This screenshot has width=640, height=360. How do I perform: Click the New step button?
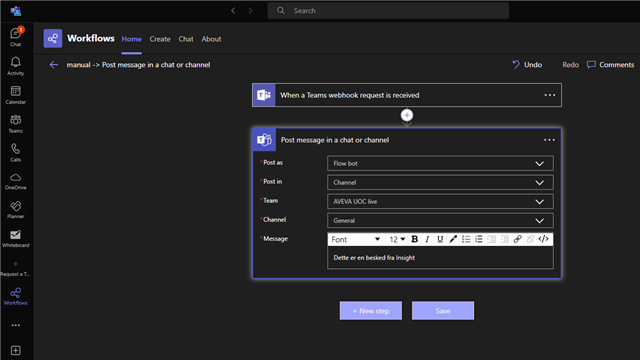coord(371,311)
